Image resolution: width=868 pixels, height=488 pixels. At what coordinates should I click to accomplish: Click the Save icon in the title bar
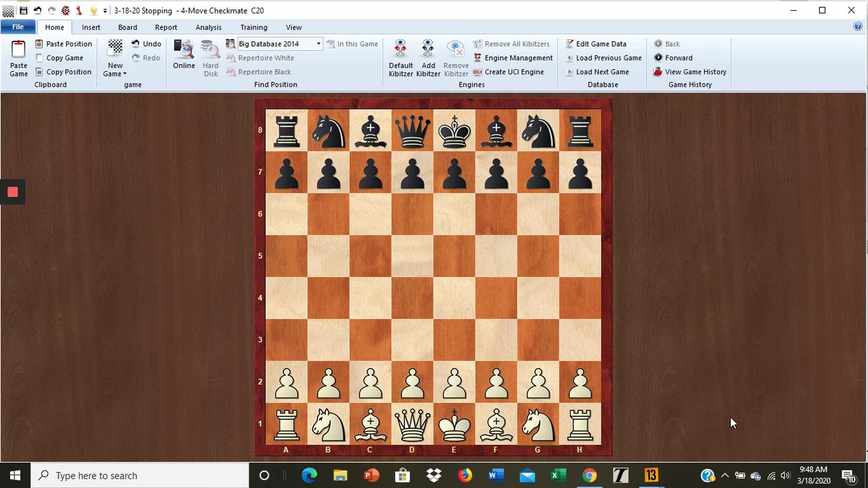tap(24, 11)
